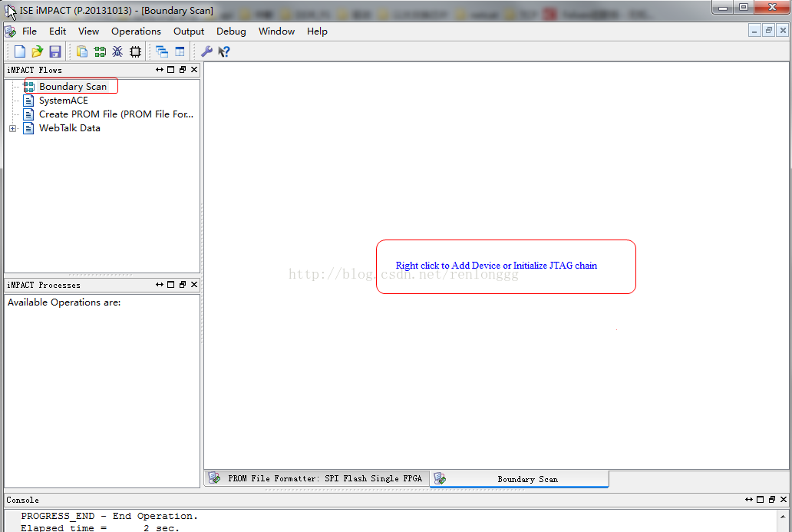Click the tile windows toolbar icon
The height and width of the screenshot is (532, 792).
(180, 51)
